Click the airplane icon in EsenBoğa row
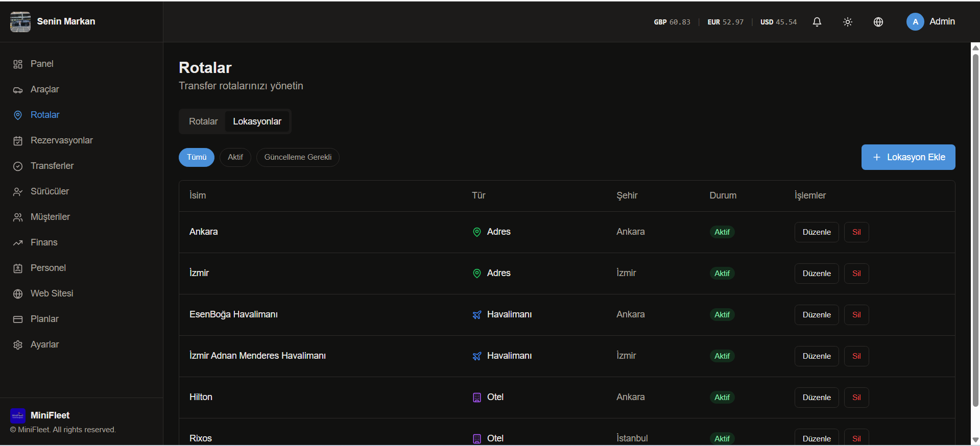Image resolution: width=980 pixels, height=446 pixels. click(x=477, y=315)
